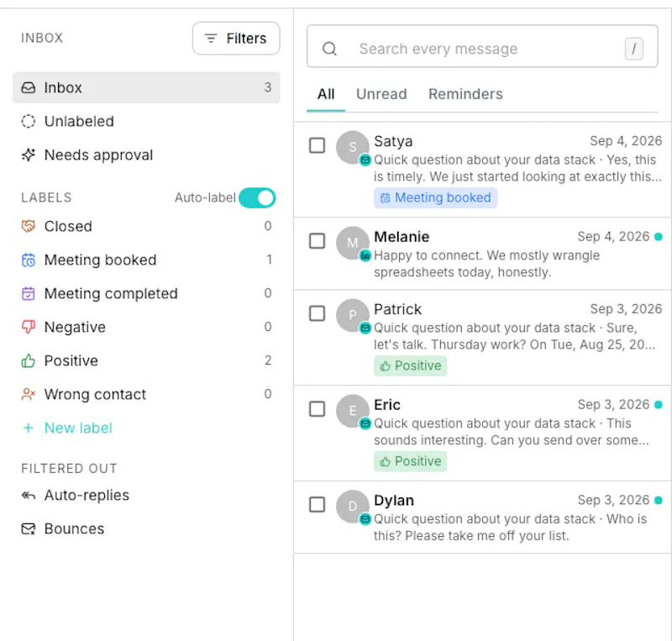Open the Inbox folder

(x=146, y=87)
